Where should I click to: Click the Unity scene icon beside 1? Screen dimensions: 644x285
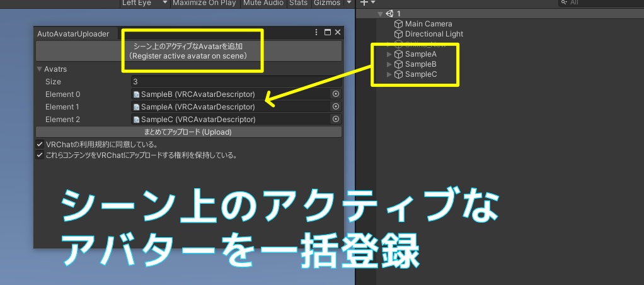[x=390, y=14]
